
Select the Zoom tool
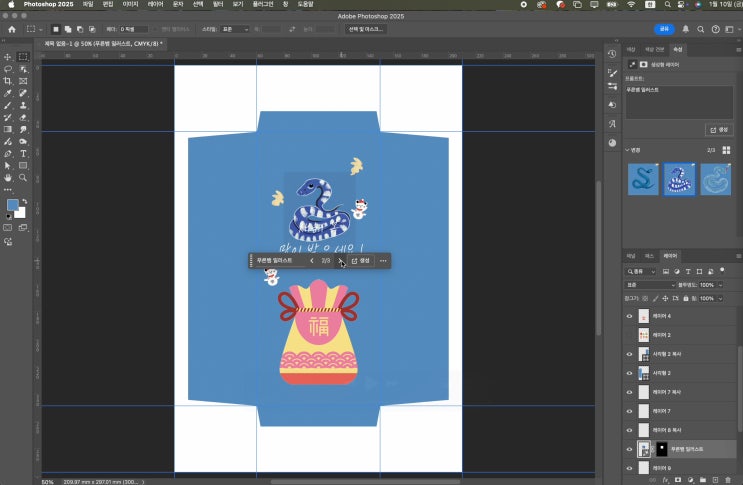[23, 177]
